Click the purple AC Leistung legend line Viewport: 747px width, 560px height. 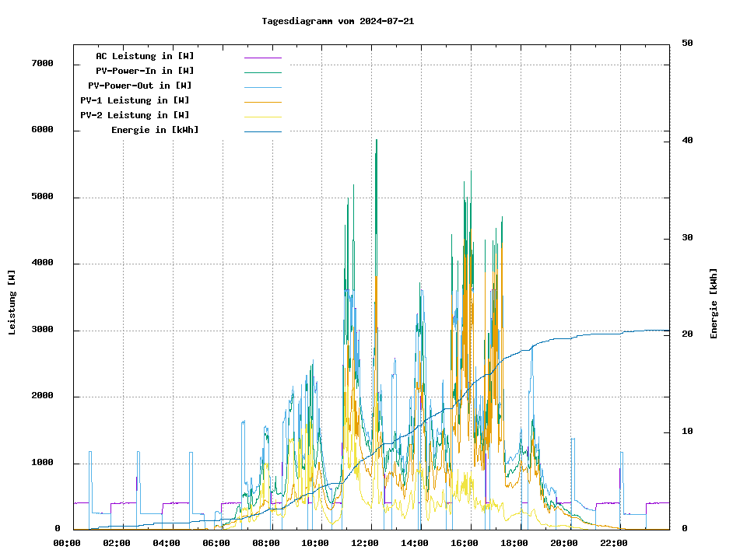pos(262,58)
